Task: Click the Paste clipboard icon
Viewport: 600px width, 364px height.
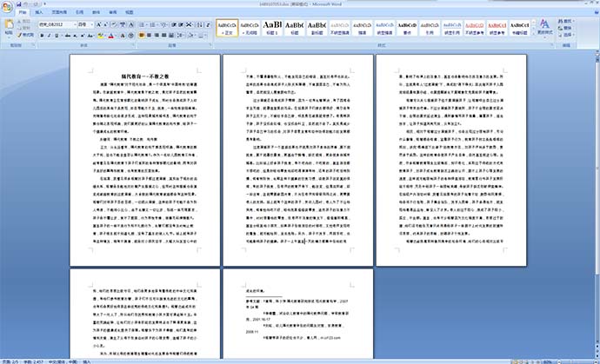Action: pyautogui.click(x=9, y=23)
